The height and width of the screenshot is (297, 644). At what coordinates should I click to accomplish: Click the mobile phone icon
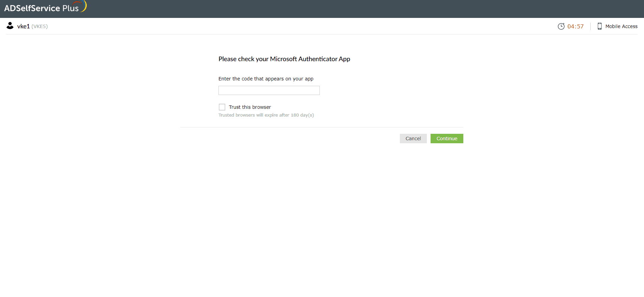599,26
